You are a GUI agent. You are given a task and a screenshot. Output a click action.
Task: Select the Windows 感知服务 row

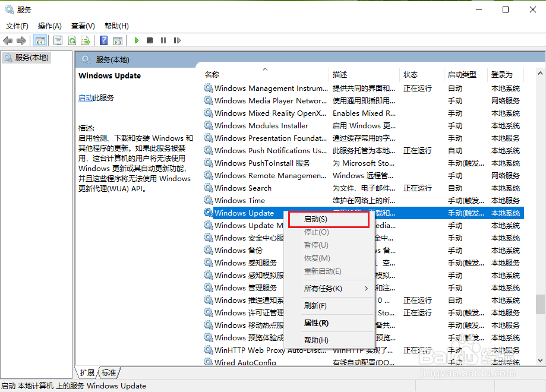click(x=364, y=263)
